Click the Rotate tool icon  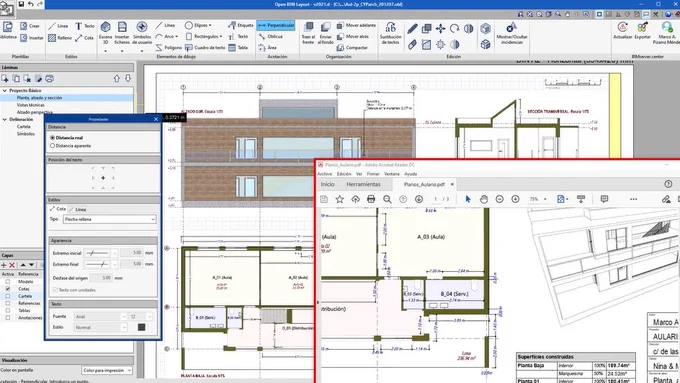pos(454,29)
